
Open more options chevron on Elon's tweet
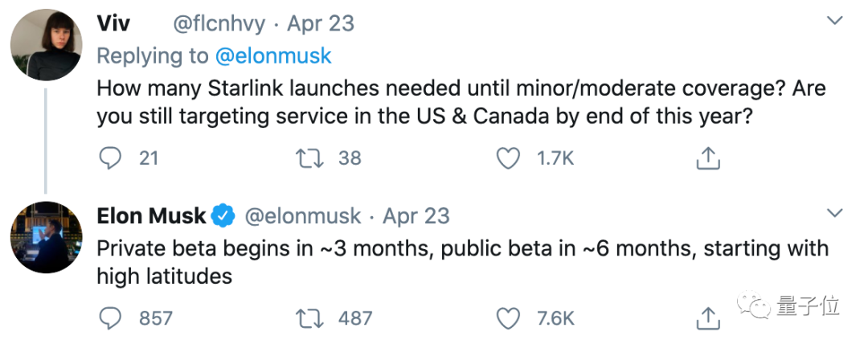(835, 214)
